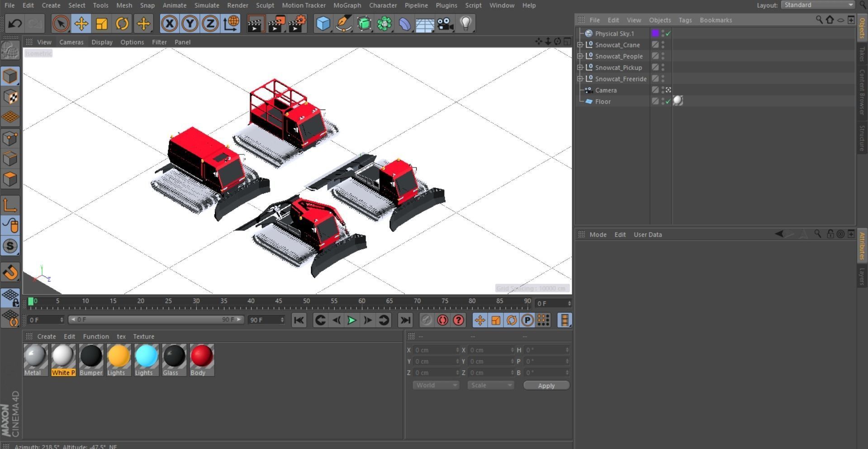Click the Undo arrow icon
Screen dimensions: 868x449
[14, 24]
